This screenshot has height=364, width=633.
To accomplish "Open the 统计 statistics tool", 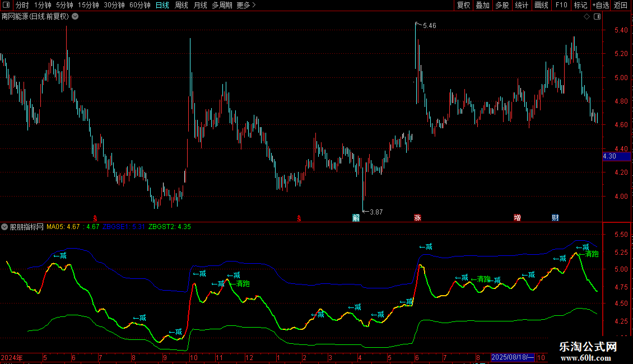I will 521,5.
